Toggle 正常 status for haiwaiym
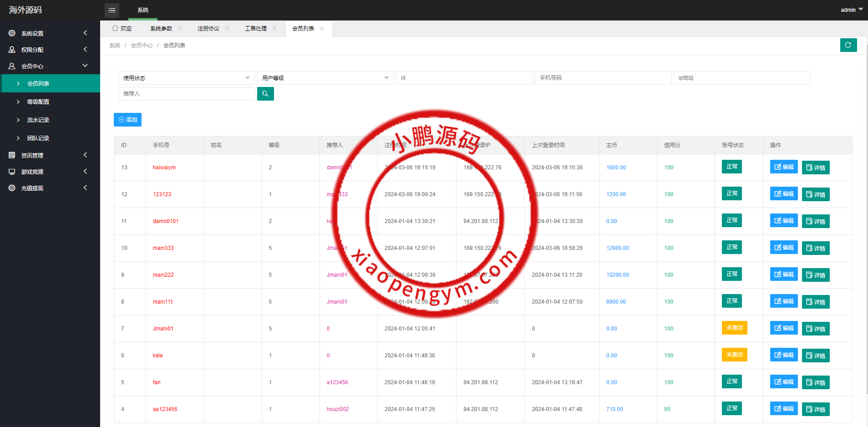Screen dimensions: 868x427 (x=732, y=167)
